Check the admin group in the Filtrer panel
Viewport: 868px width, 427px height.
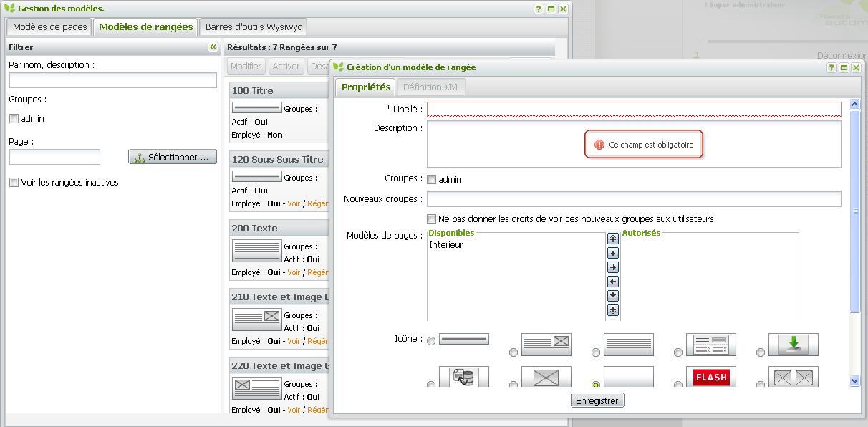coord(14,119)
